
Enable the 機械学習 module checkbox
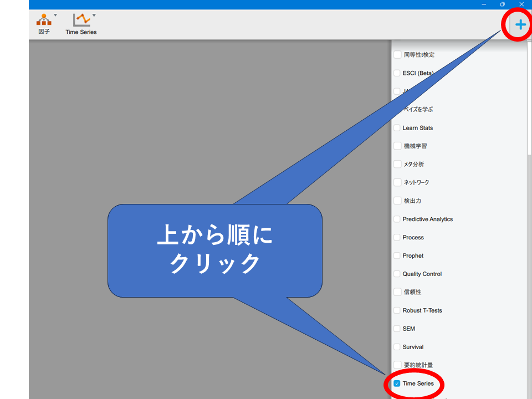397,146
